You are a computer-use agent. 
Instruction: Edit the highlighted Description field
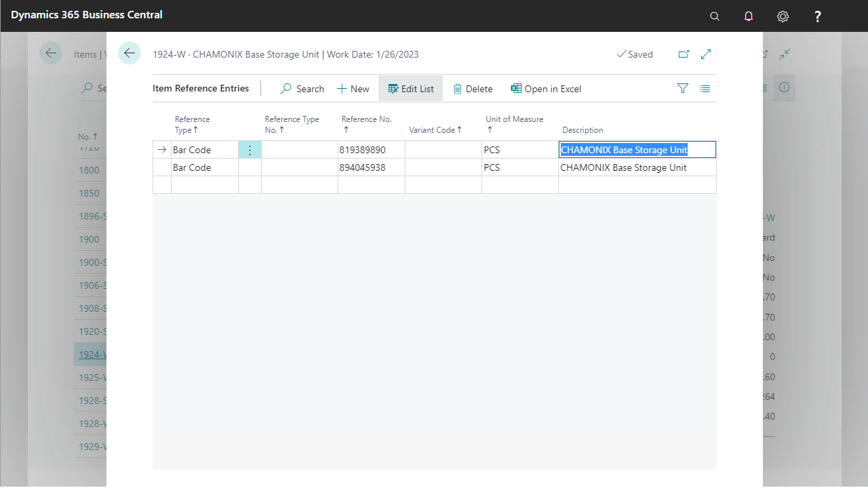pyautogui.click(x=637, y=150)
